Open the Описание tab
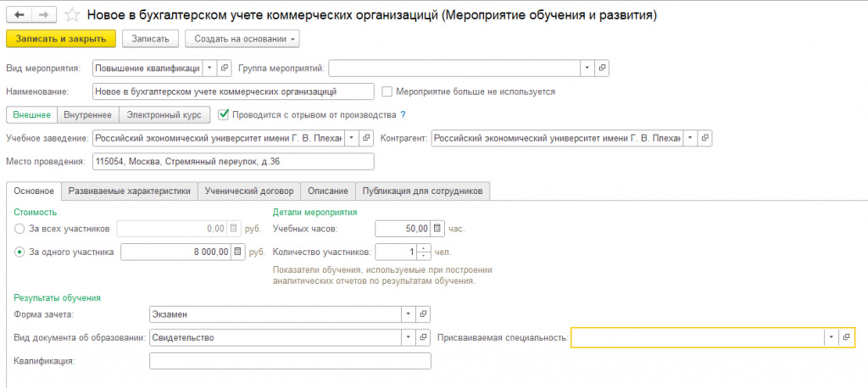The image size is (868, 388). (x=328, y=191)
